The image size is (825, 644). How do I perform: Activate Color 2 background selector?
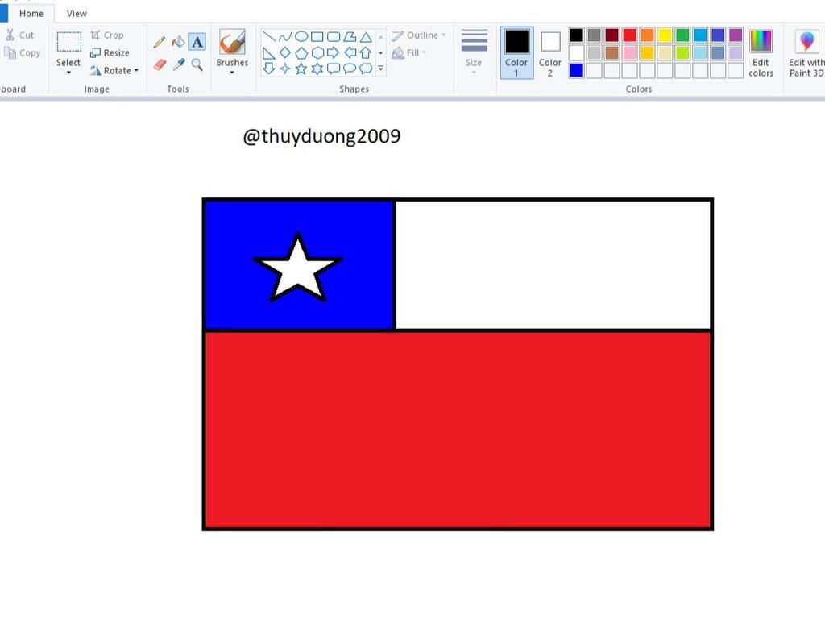pyautogui.click(x=550, y=52)
